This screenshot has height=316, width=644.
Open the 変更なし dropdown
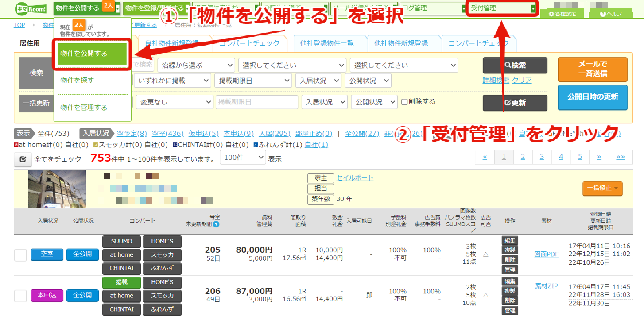pos(175,102)
